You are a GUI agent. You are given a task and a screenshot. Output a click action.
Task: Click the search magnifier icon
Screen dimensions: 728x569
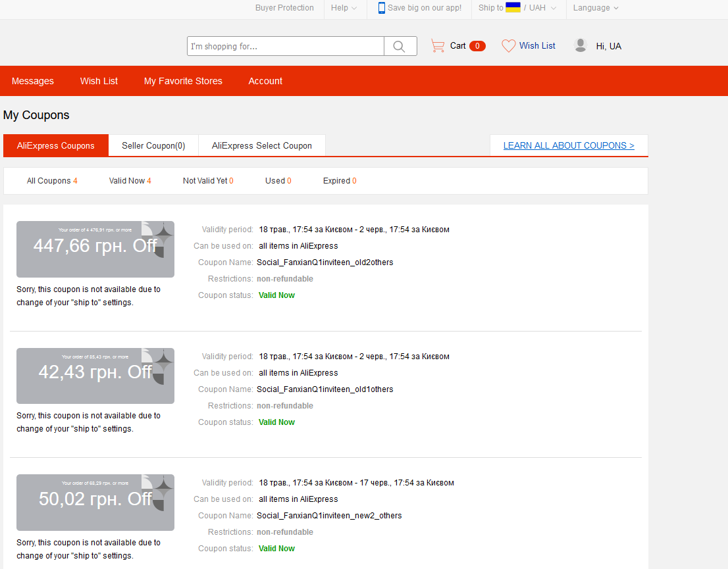click(x=399, y=46)
